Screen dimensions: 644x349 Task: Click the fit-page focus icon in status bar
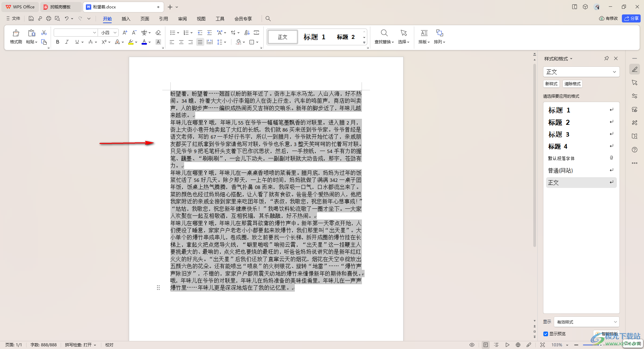542,345
